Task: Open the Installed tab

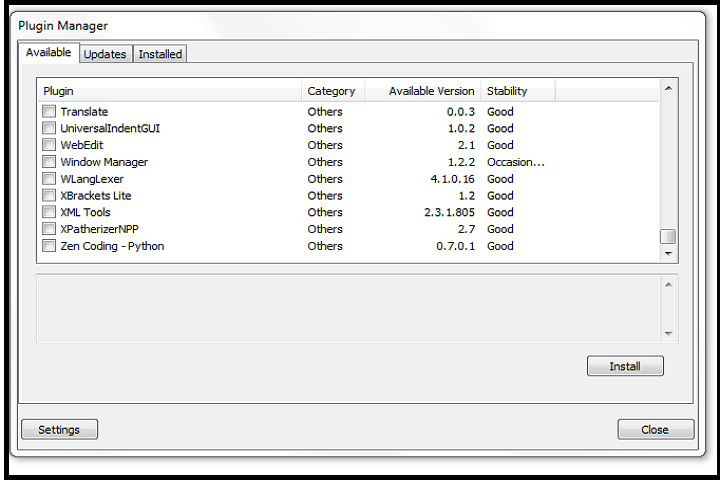Action: 160,54
